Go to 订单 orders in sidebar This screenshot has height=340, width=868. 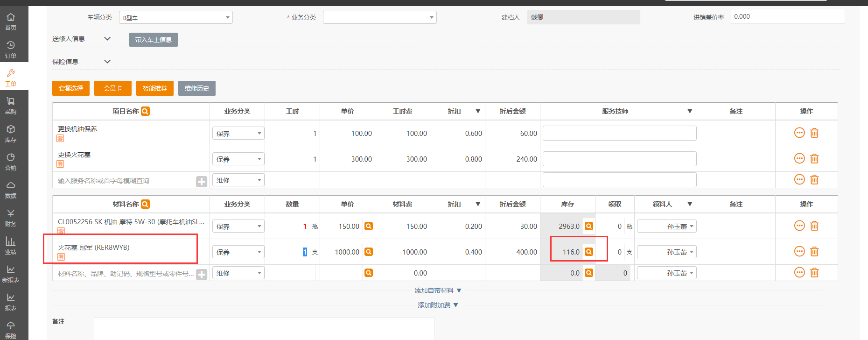[x=11, y=50]
